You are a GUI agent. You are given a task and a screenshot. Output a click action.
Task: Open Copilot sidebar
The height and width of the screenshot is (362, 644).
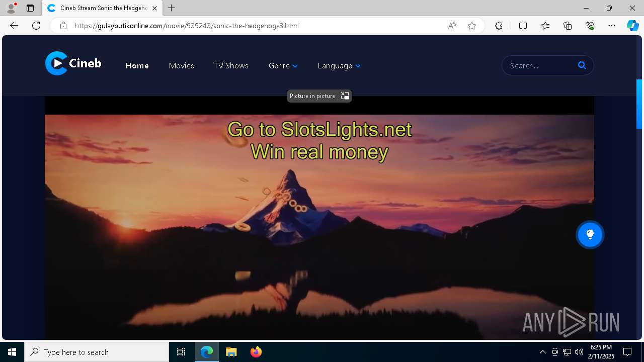coord(632,26)
